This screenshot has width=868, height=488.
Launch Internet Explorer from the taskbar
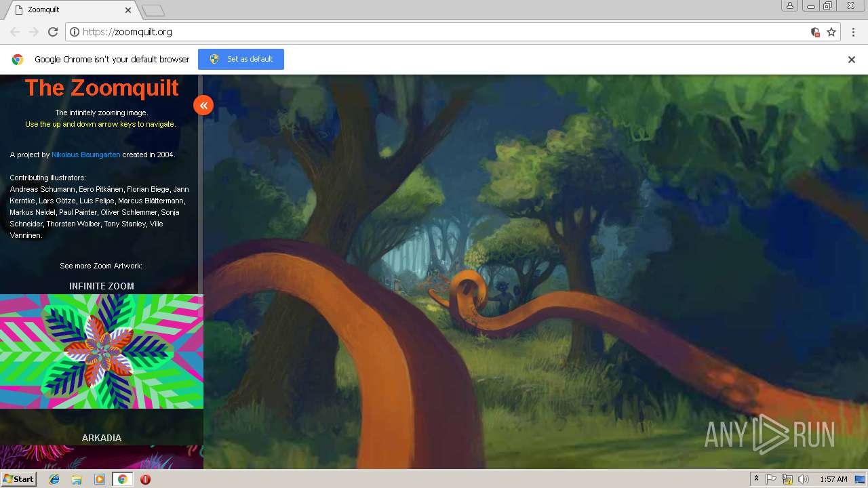click(x=54, y=479)
